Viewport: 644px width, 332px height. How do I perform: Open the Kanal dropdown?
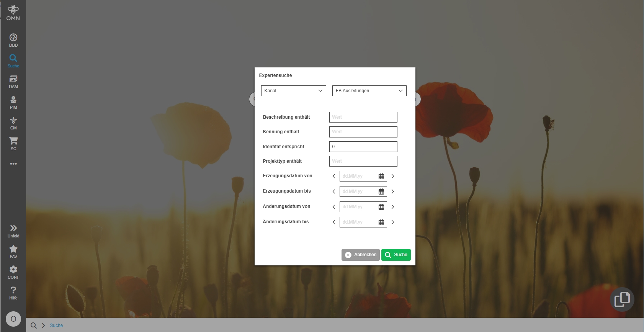pyautogui.click(x=294, y=91)
